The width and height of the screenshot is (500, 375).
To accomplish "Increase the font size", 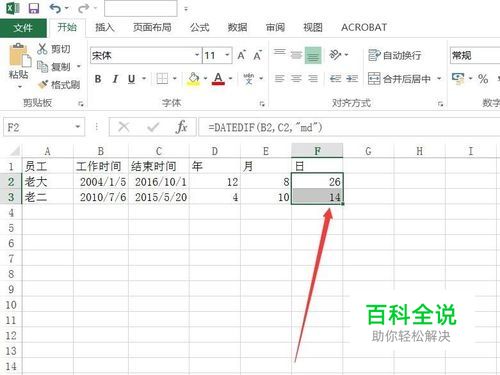I will [x=242, y=55].
